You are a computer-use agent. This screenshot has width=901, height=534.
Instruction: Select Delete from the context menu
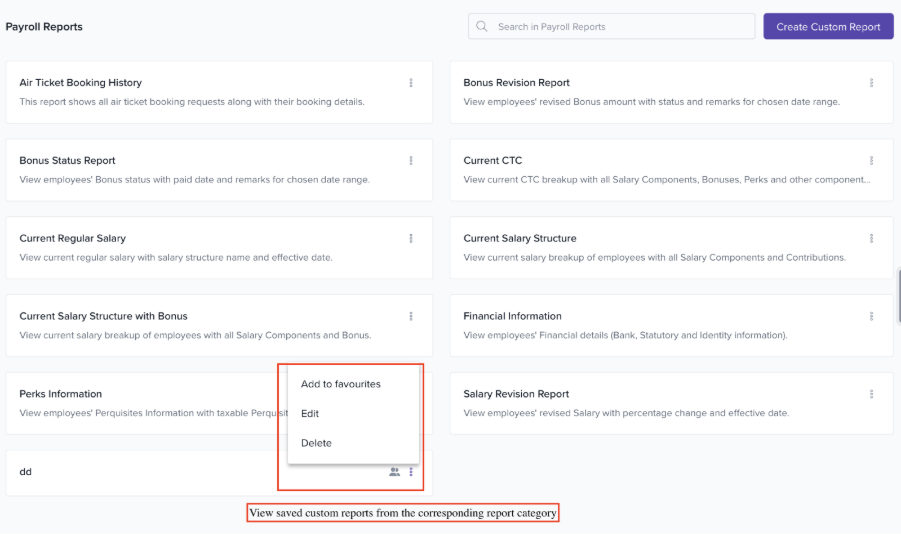pyautogui.click(x=316, y=443)
